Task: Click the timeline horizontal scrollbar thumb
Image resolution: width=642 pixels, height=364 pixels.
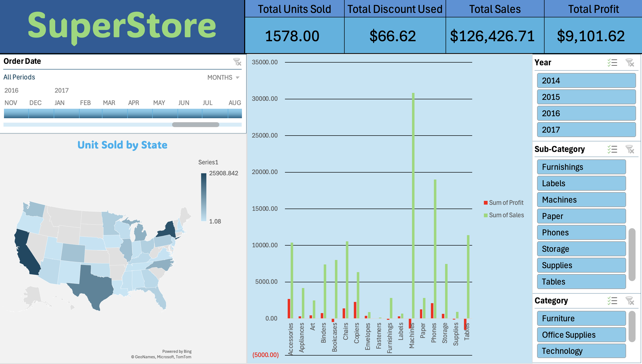Action: [x=195, y=124]
